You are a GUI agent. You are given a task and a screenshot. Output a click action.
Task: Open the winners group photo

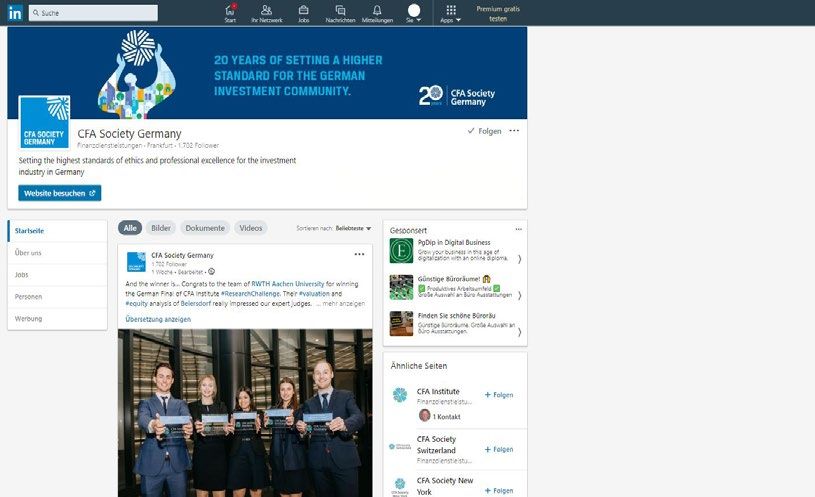245,413
